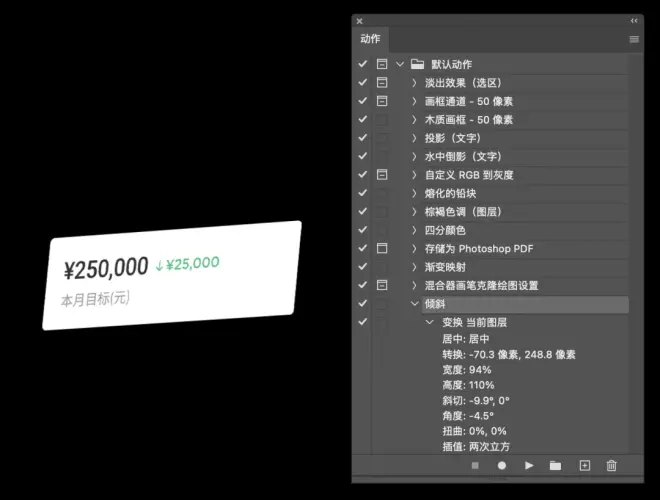Expand the 棕褐色调（图层） action
660x500 pixels.
click(414, 212)
